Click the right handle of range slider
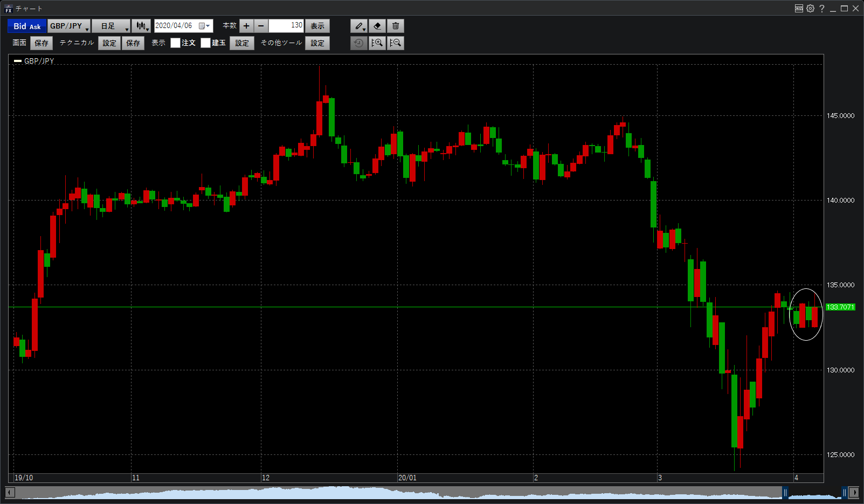This screenshot has height=504, width=864. 844,492
